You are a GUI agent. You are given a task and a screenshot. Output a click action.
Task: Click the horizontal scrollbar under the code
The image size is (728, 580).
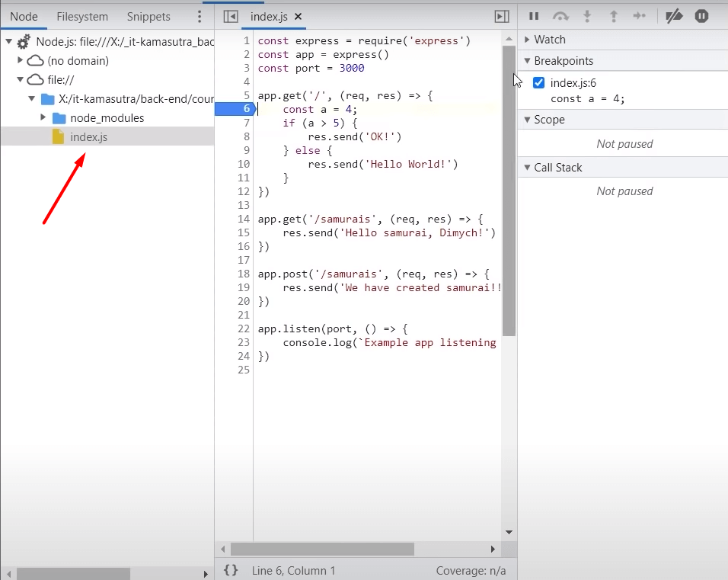322,549
